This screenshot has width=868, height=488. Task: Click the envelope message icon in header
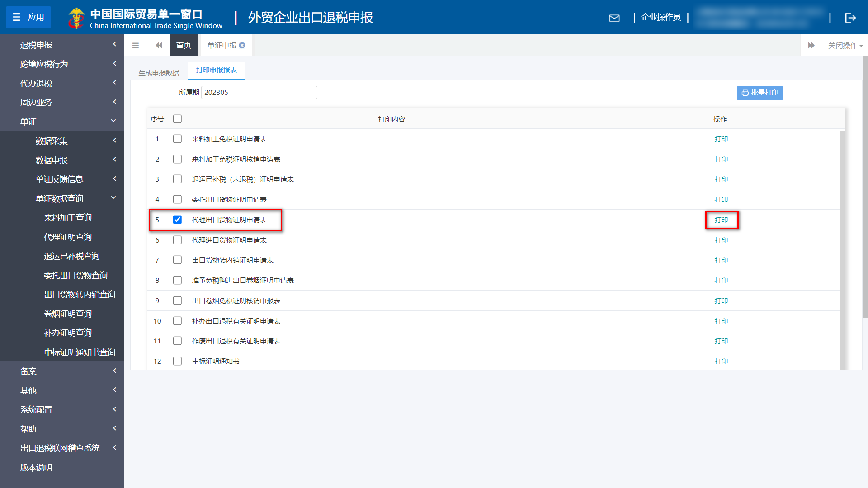(x=614, y=18)
